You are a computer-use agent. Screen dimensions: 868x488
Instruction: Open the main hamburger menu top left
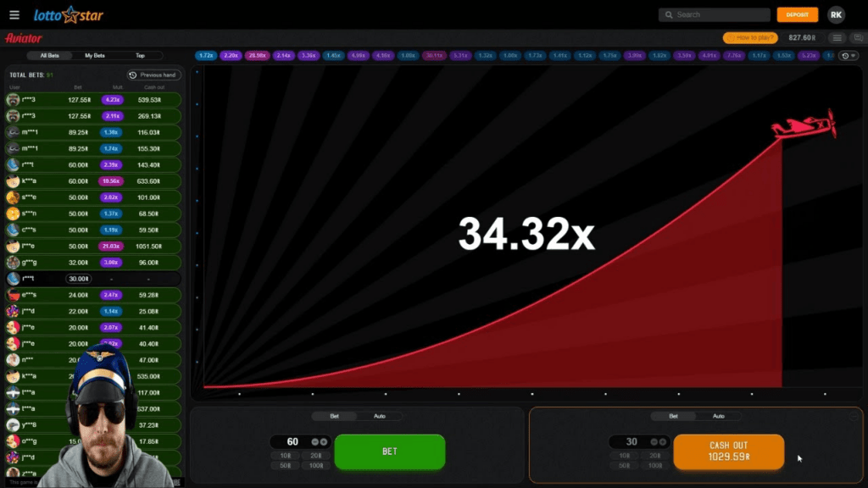click(x=13, y=14)
